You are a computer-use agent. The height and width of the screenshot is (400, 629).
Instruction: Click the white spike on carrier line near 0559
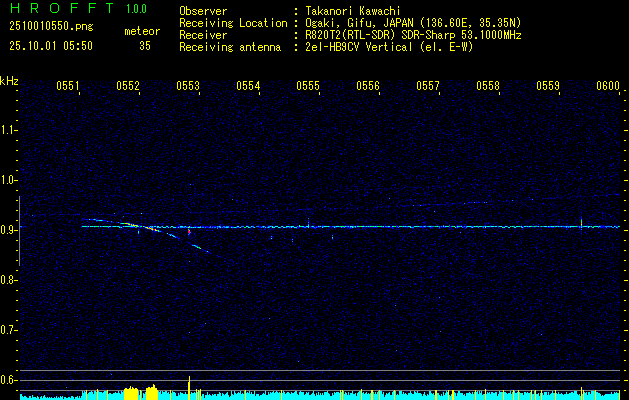click(x=581, y=221)
